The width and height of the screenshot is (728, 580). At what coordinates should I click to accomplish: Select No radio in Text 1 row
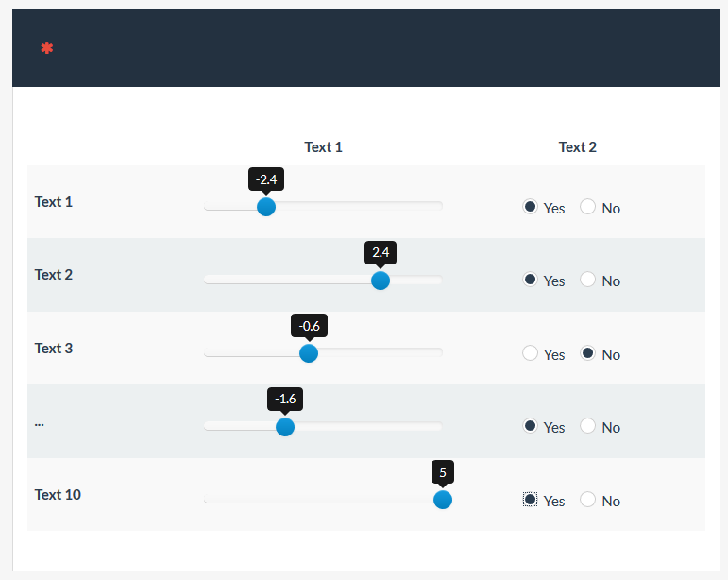tap(587, 207)
